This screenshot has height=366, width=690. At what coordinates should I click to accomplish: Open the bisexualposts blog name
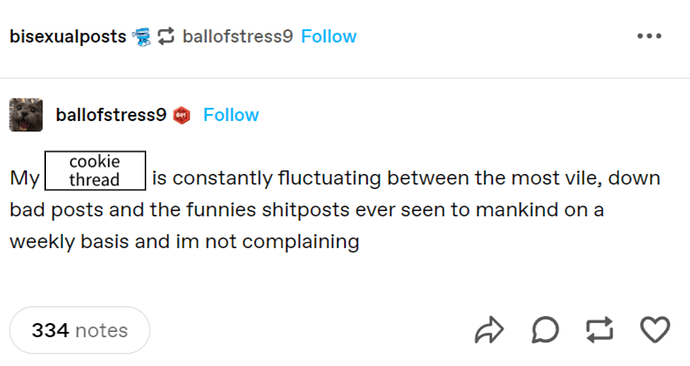pyautogui.click(x=68, y=37)
